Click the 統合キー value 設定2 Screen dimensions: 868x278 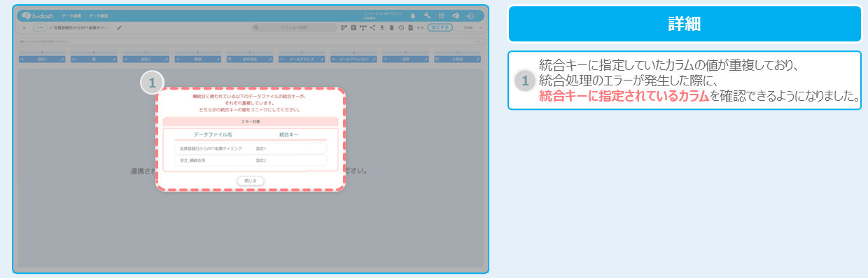click(x=261, y=160)
